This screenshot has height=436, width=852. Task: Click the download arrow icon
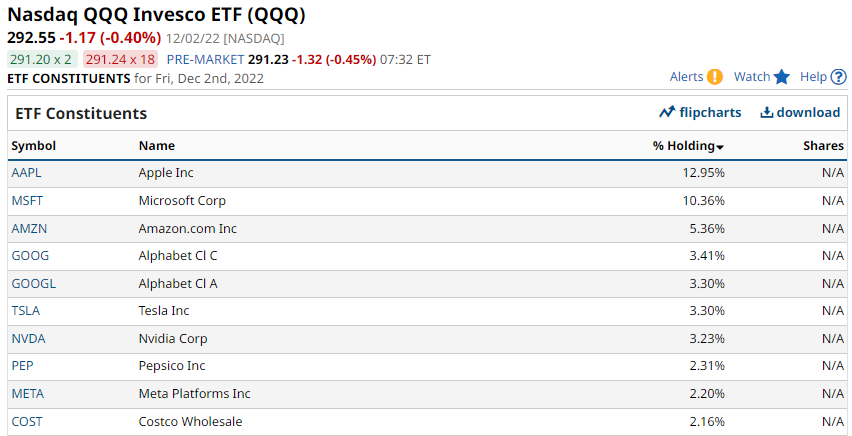767,113
